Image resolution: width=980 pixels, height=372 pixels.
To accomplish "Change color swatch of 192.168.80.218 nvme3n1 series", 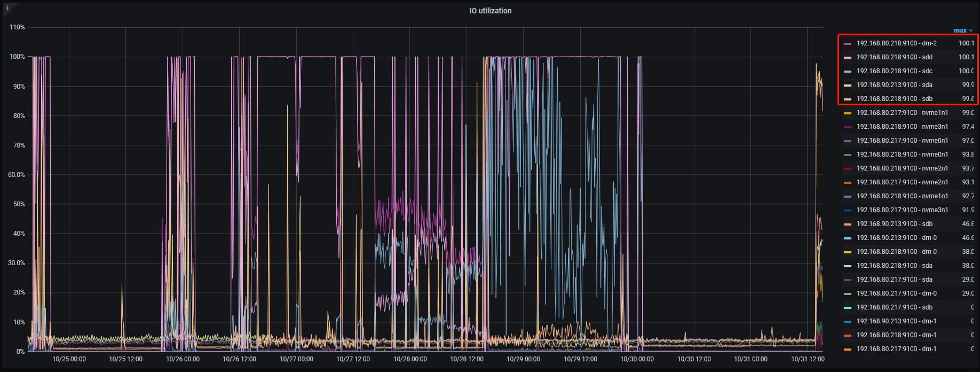I will [848, 127].
